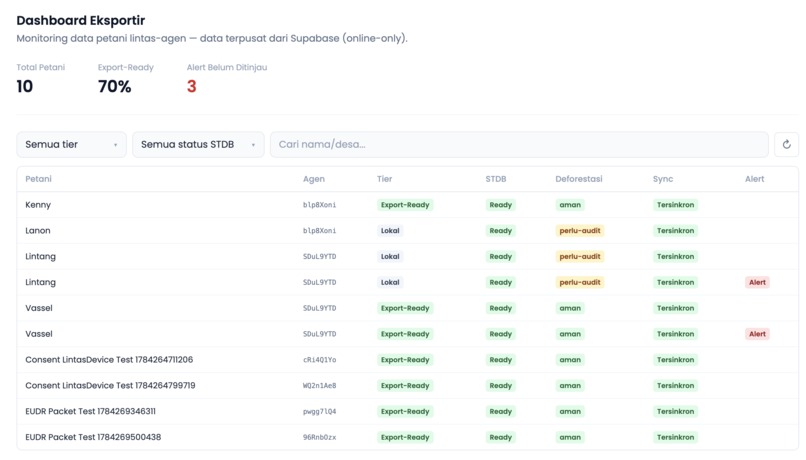Click aman badge in Kenny row
806x460 pixels.
coord(570,205)
